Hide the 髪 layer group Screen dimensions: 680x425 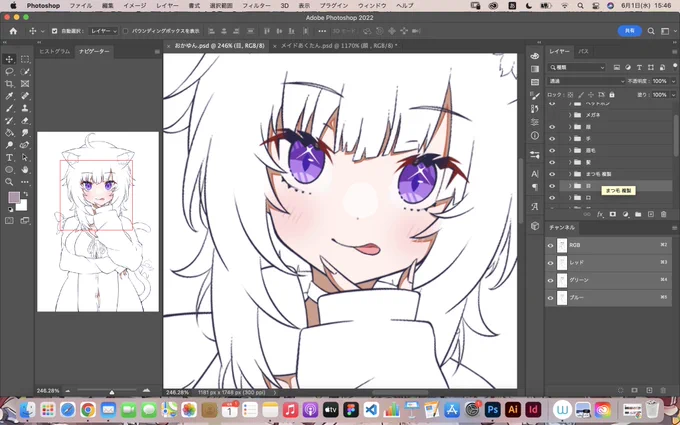[552, 162]
